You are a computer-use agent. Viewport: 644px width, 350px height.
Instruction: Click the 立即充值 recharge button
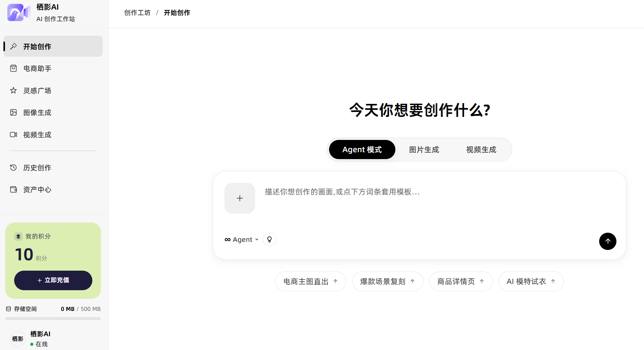[53, 280]
